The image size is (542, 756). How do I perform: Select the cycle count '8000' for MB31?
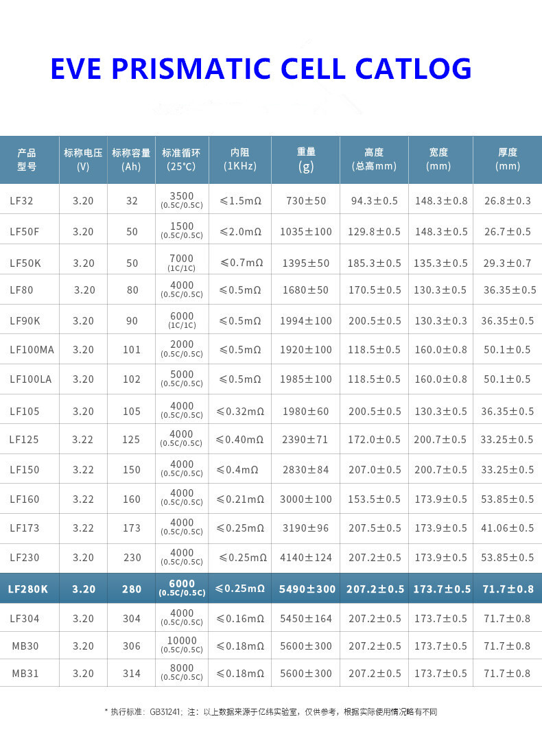pyautogui.click(x=182, y=668)
